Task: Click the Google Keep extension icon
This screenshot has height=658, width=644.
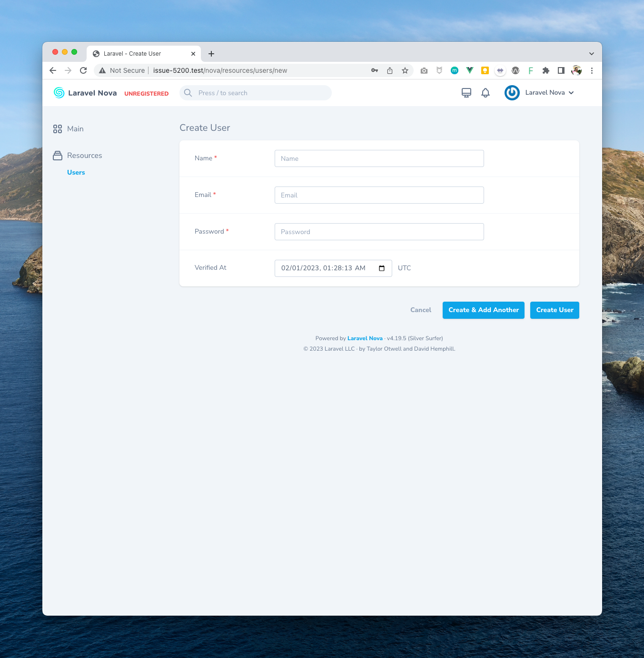Action: coord(485,70)
